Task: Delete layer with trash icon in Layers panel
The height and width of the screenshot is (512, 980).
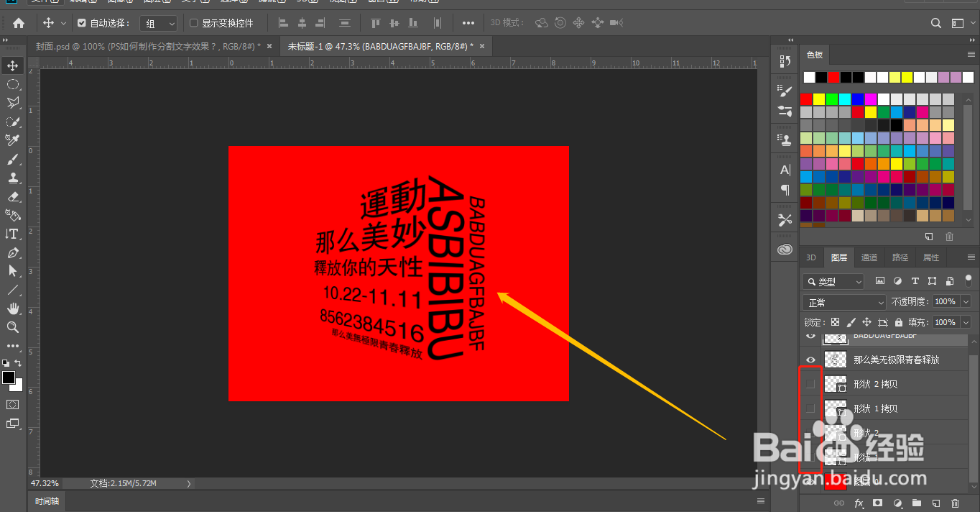Action: pyautogui.click(x=955, y=503)
